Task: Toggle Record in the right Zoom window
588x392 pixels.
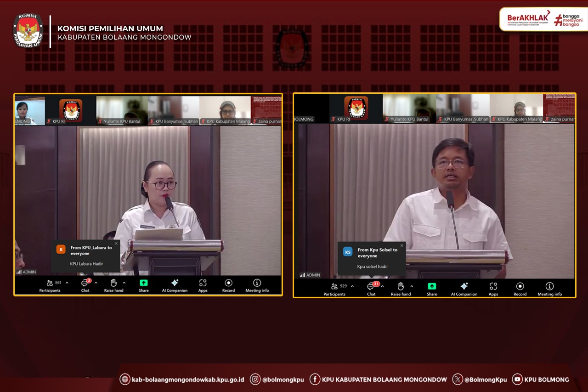Action: [520, 288]
